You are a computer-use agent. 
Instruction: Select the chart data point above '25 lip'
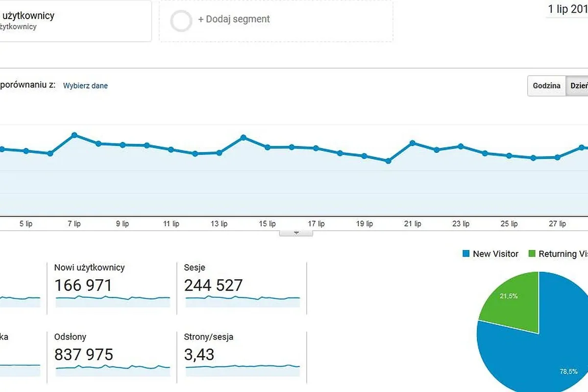tap(509, 155)
